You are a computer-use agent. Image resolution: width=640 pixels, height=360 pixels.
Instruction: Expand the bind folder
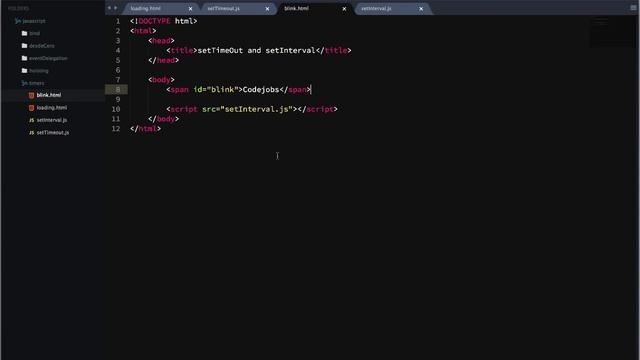click(x=34, y=33)
